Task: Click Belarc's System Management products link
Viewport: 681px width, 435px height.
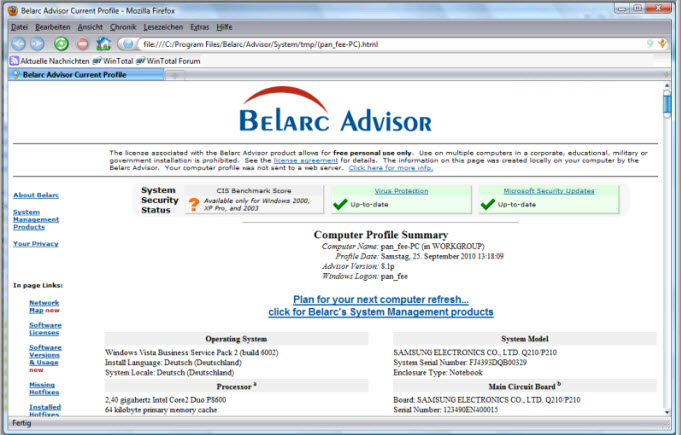Action: point(381,312)
